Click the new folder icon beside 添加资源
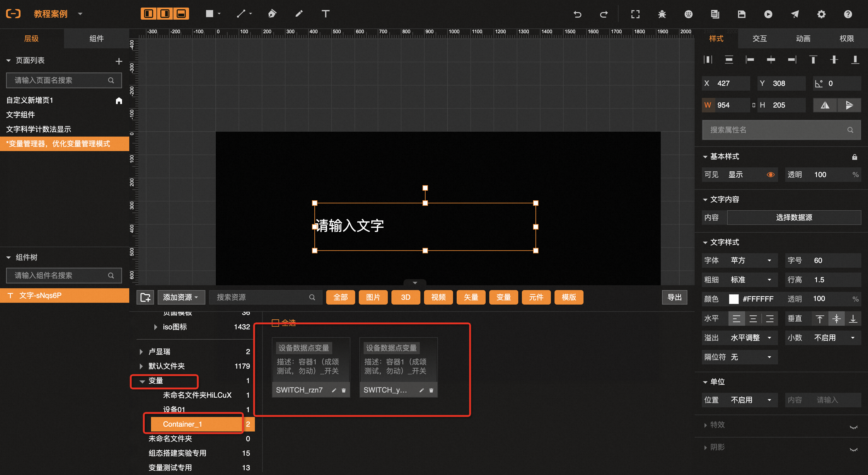 (145, 297)
